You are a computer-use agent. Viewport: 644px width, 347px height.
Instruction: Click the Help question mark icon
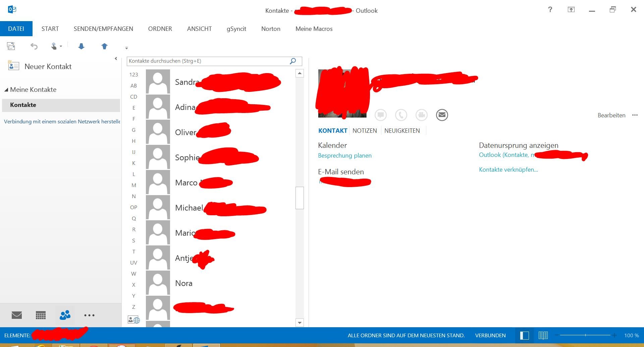point(550,9)
